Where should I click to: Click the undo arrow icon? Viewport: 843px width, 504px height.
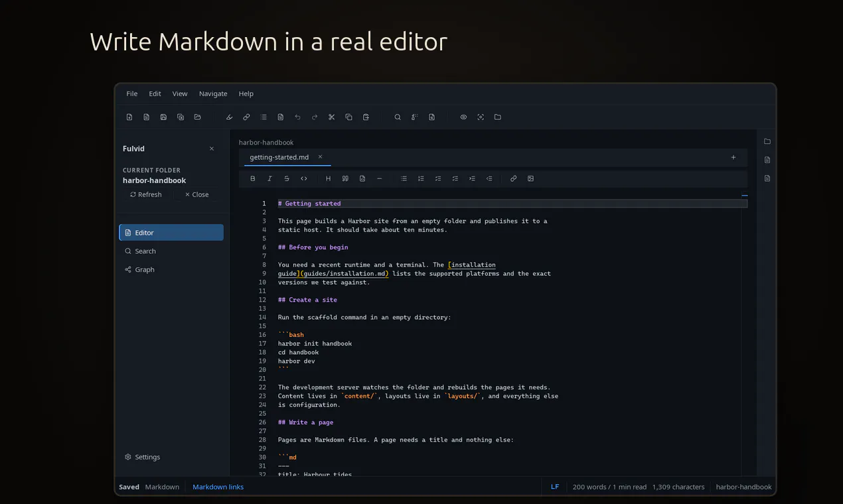pyautogui.click(x=297, y=117)
